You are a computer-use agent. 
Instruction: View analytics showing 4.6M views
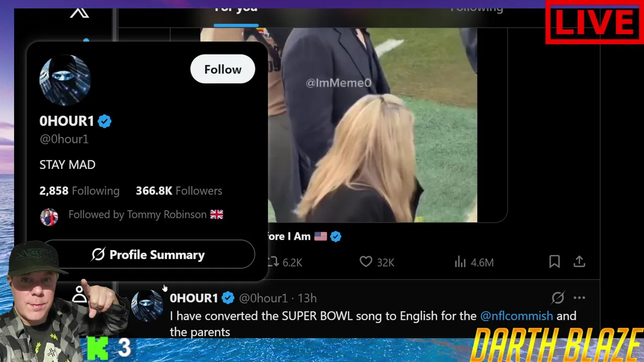tap(474, 262)
